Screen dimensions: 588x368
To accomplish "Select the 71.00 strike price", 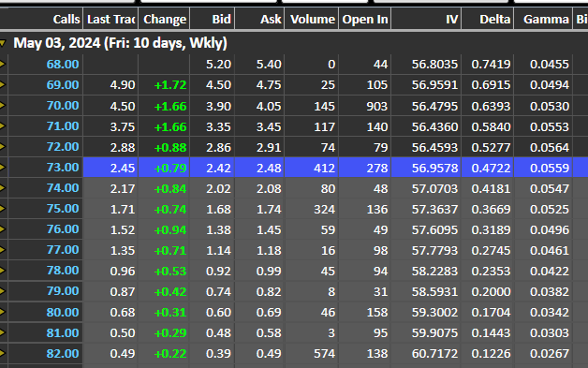I will pos(63,126).
